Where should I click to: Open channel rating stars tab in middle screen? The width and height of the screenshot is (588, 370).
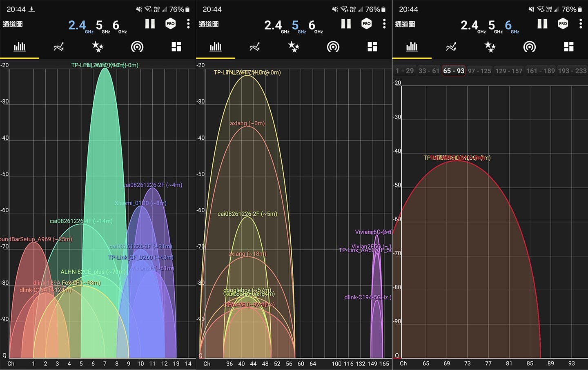coord(294,47)
